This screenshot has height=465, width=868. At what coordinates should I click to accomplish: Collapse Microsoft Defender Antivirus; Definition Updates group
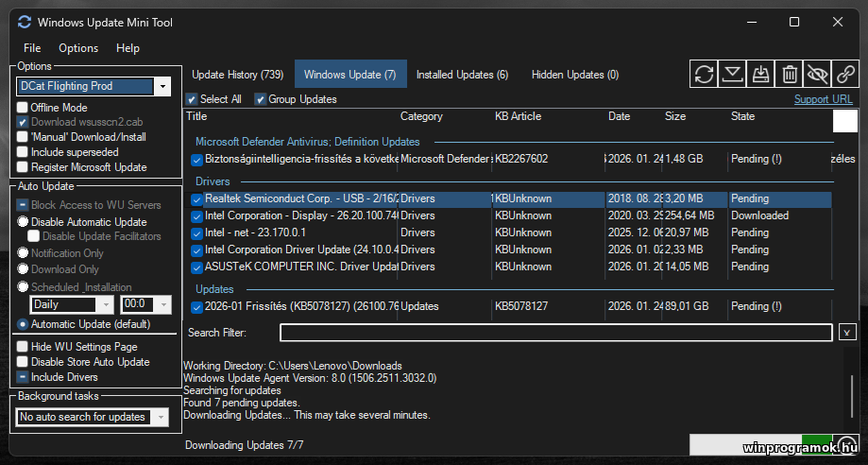307,142
